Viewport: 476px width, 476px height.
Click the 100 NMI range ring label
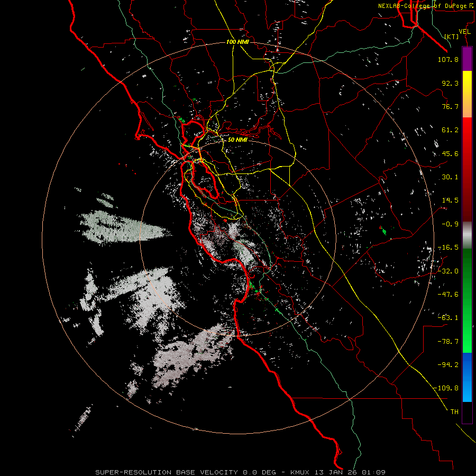[237, 42]
